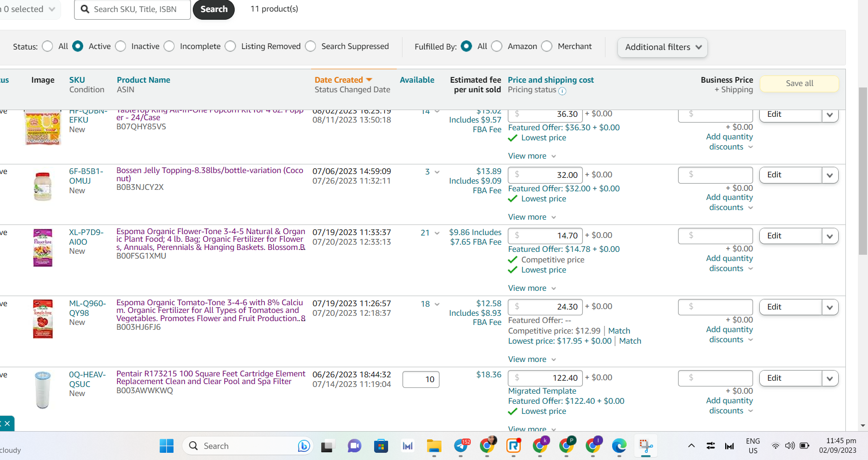Screen dimensions: 868x460
Task: Click Business Price field for Espoma Flower-Tone
Action: [715, 236]
